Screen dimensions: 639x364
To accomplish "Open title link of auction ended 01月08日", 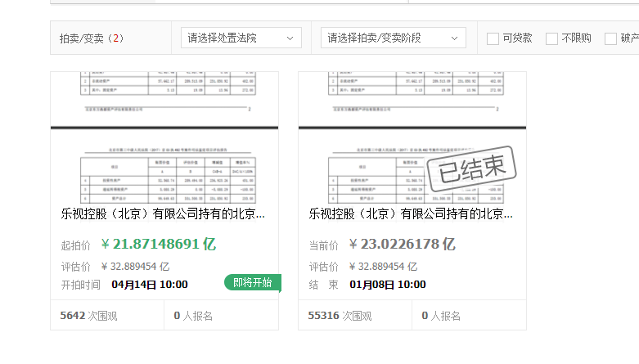I will pyautogui.click(x=411, y=213).
